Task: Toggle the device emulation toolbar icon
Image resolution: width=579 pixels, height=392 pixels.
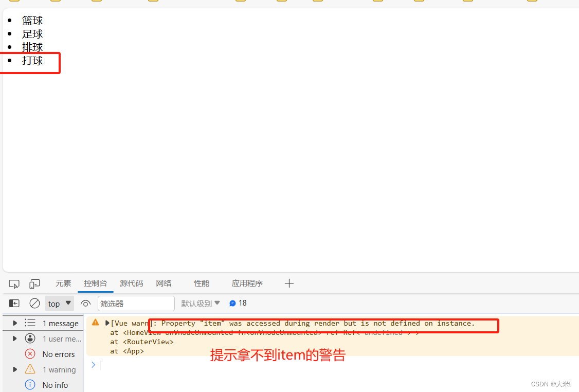Action: click(x=34, y=283)
